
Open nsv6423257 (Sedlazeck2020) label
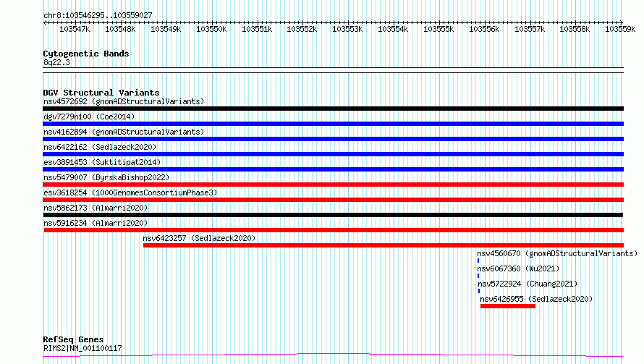(199, 238)
